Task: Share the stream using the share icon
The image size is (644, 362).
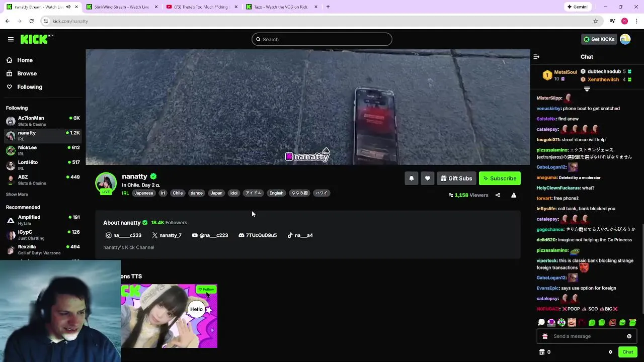Action: [498, 195]
